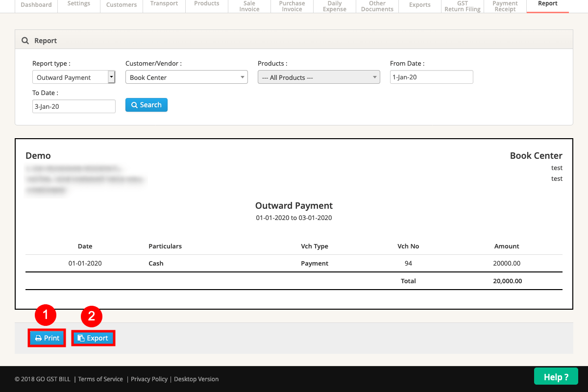Switch to Desktop Version link
This screenshot has height=392, width=588.
pyautogui.click(x=196, y=379)
